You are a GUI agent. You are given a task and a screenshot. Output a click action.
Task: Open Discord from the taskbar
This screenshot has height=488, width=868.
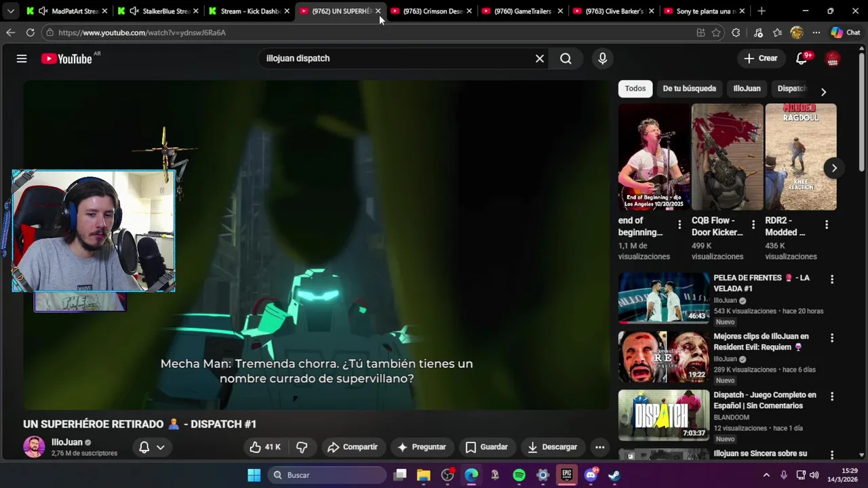(591, 475)
